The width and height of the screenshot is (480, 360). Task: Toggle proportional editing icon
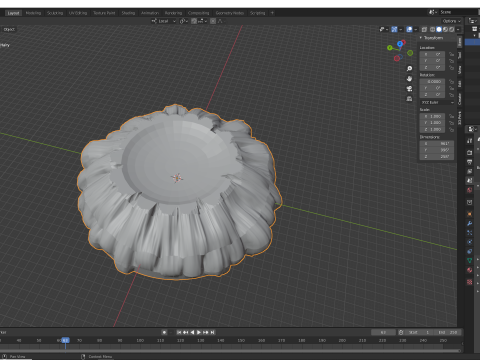(x=213, y=21)
